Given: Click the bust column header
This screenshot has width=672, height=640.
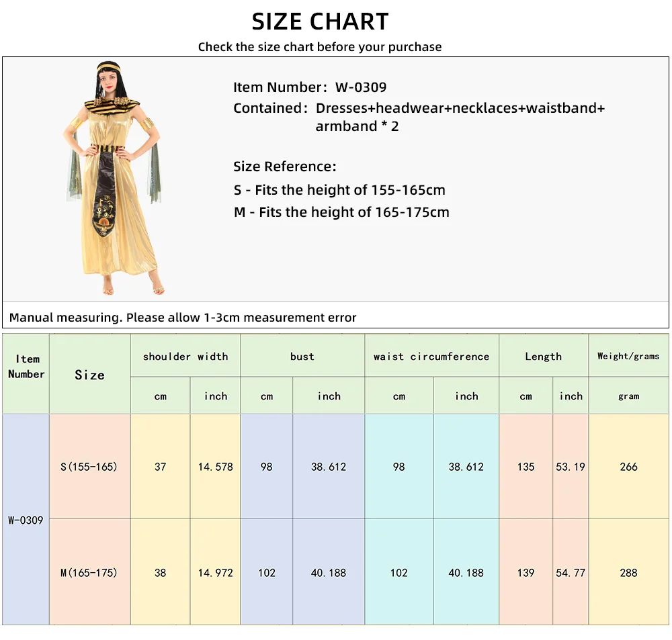Looking at the screenshot, I should 302,356.
